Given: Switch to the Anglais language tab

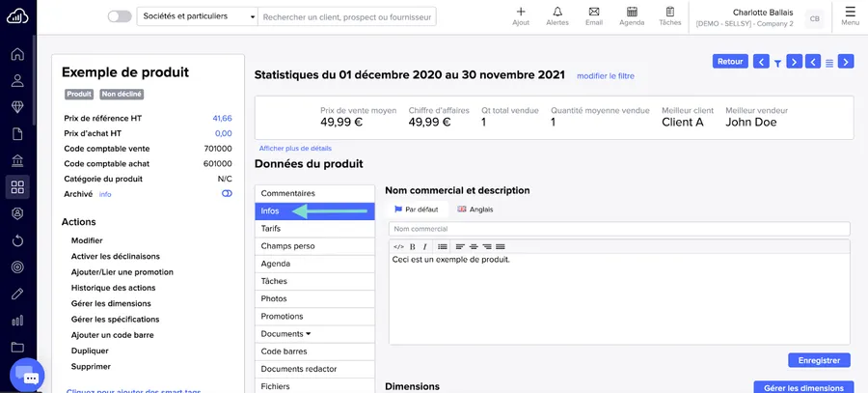Looking at the screenshot, I should point(475,210).
